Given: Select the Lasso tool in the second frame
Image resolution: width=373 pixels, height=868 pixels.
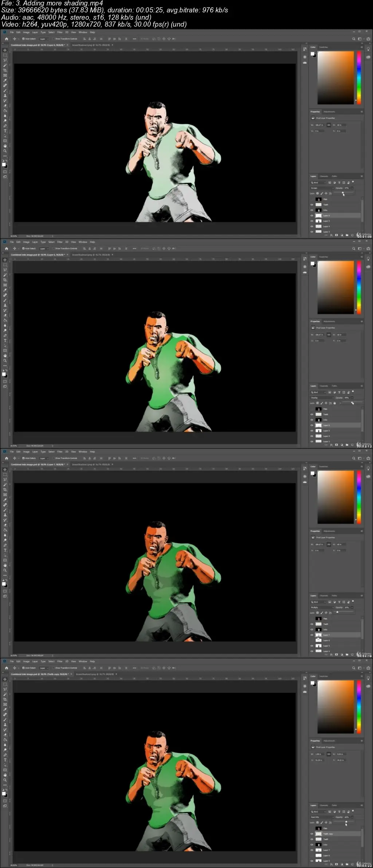Looking at the screenshot, I should pos(5,270).
